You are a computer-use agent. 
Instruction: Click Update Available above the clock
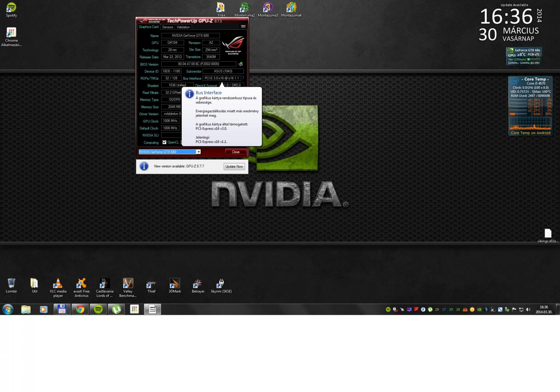tap(514, 5)
